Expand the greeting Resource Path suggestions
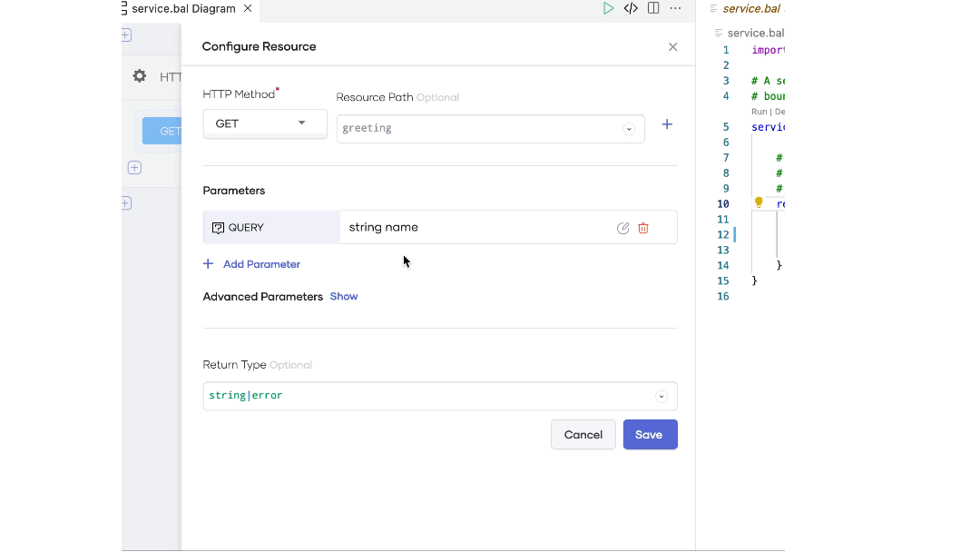 pyautogui.click(x=629, y=129)
